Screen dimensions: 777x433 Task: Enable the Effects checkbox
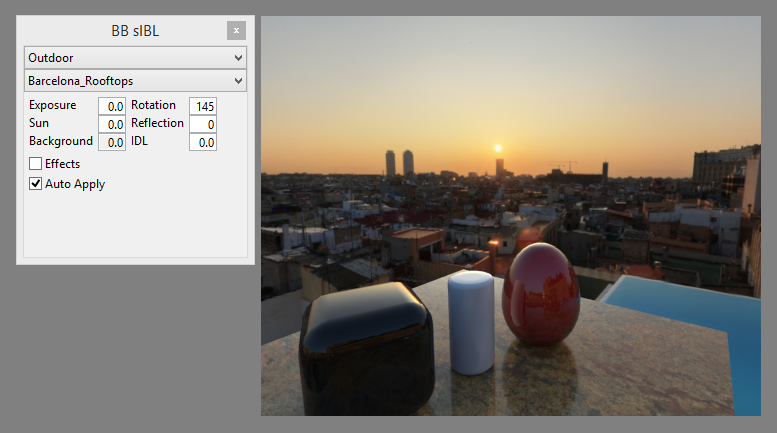pos(36,164)
